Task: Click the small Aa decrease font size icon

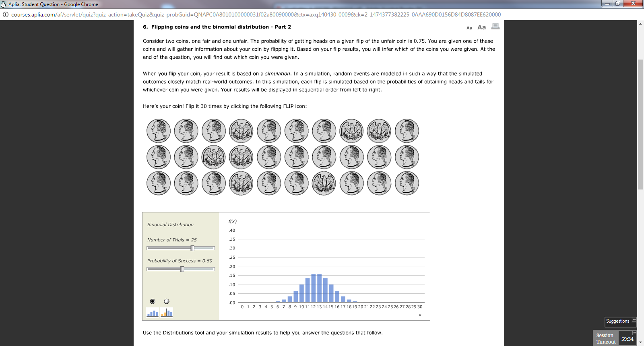Action: tap(469, 28)
